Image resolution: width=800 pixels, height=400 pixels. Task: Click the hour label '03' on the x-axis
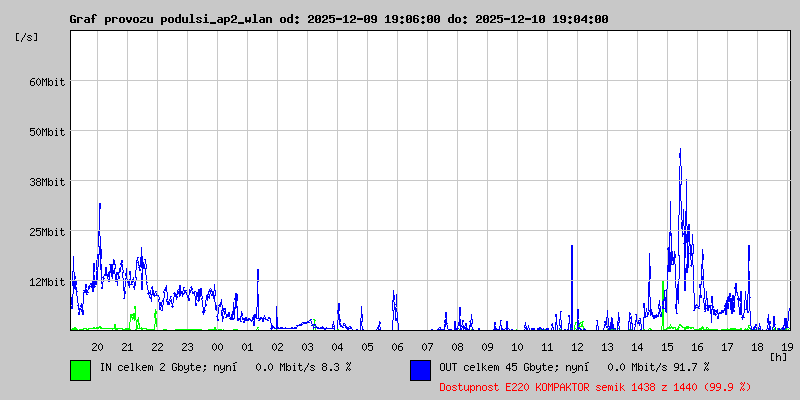(x=307, y=347)
